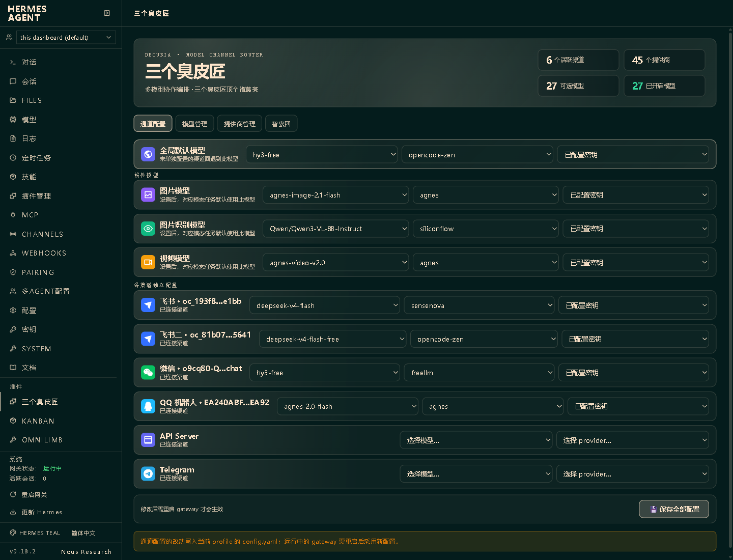Click the HERMES TEAL theme button
The height and width of the screenshot is (560, 733).
35,533
